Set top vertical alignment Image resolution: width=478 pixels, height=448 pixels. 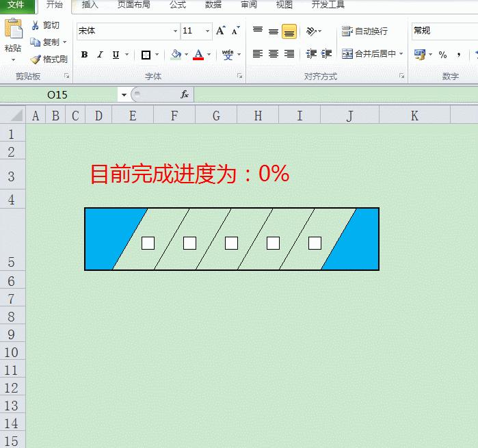pos(258,31)
